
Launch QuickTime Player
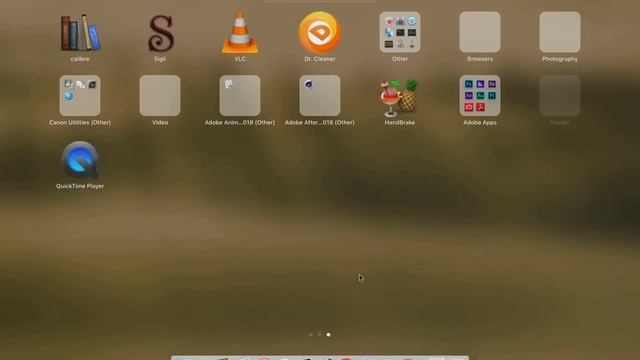(80, 160)
